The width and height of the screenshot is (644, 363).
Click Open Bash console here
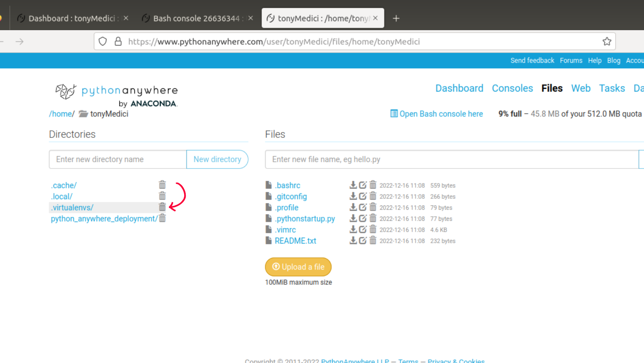pyautogui.click(x=436, y=114)
